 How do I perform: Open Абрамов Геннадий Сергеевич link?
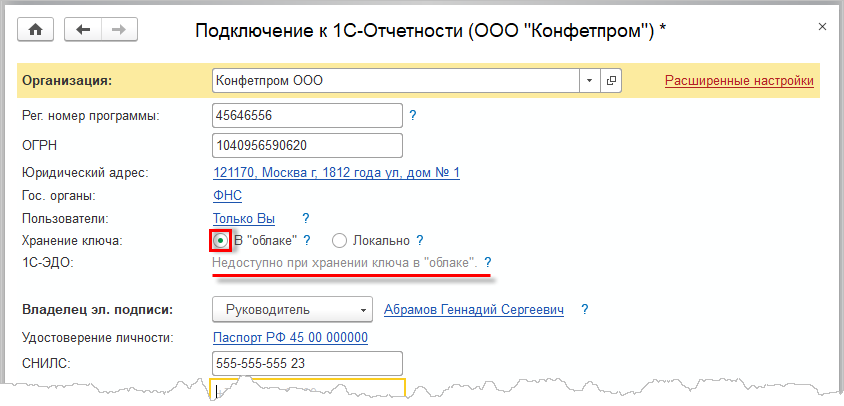[x=474, y=310]
